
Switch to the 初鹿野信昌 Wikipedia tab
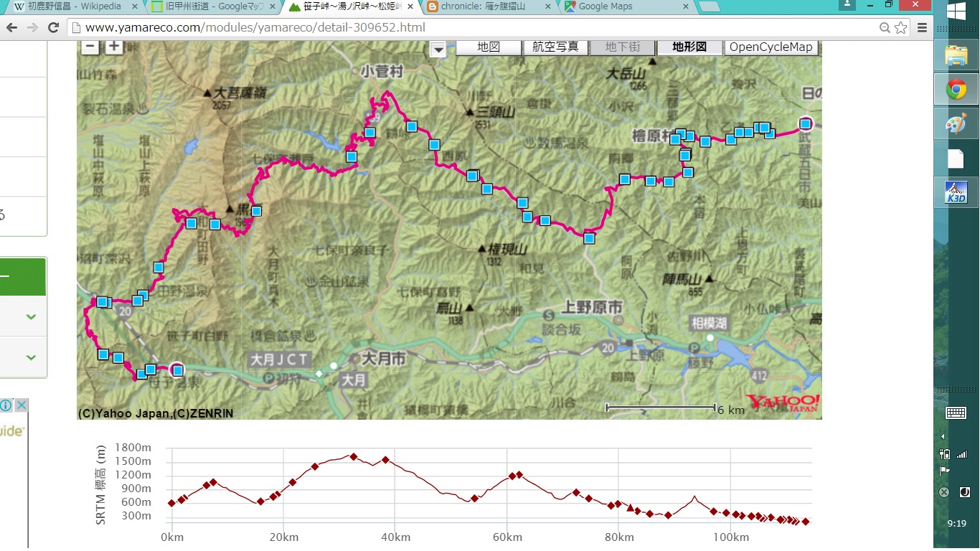[75, 6]
